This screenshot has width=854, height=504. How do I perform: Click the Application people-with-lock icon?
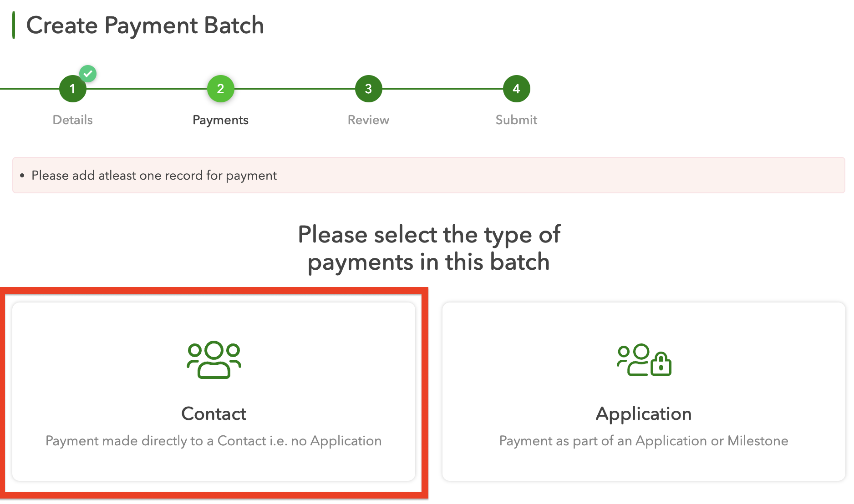644,359
